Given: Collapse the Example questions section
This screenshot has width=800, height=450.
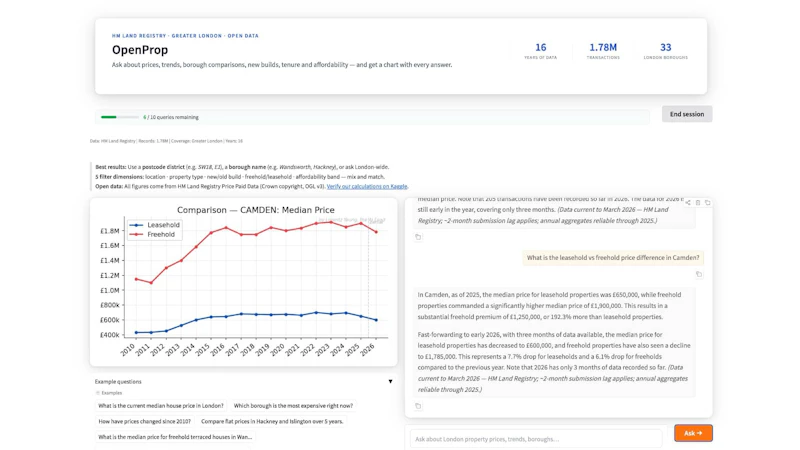Looking at the screenshot, I should [390, 382].
